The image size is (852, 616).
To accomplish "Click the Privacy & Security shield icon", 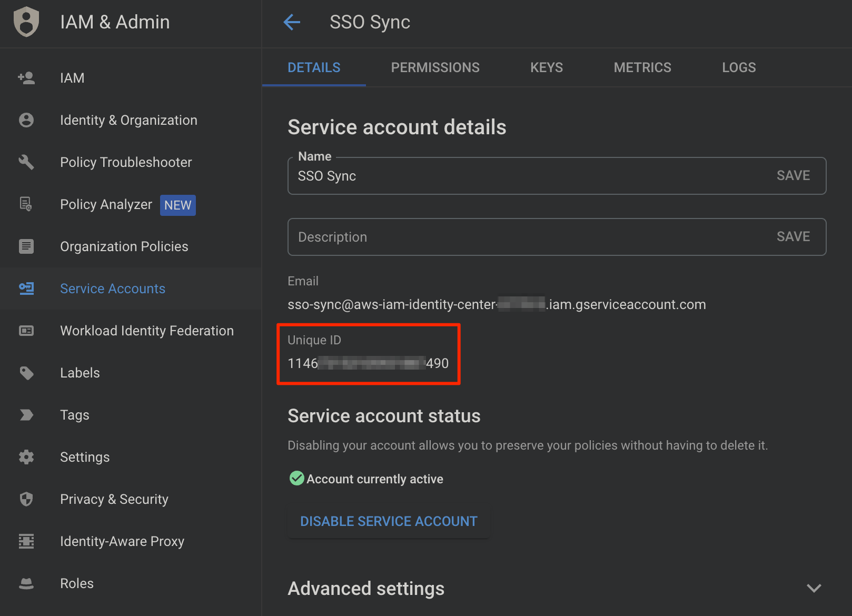I will [x=26, y=499].
